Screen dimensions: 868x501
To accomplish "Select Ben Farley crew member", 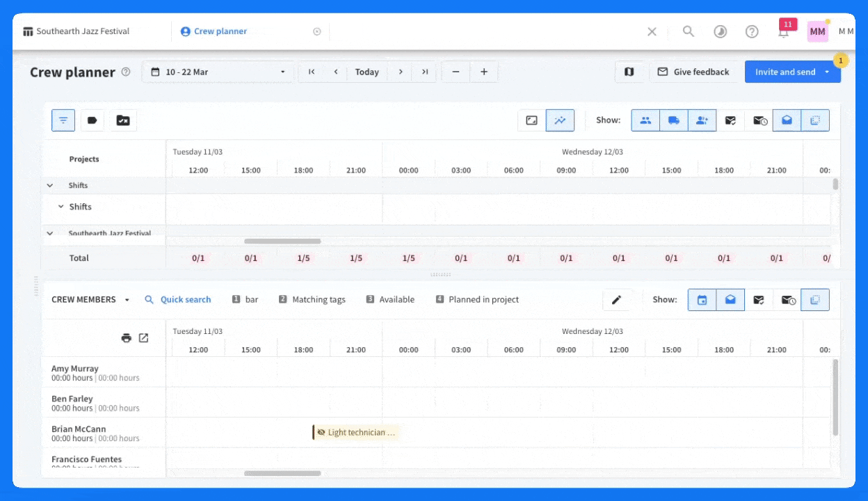I will click(x=72, y=399).
